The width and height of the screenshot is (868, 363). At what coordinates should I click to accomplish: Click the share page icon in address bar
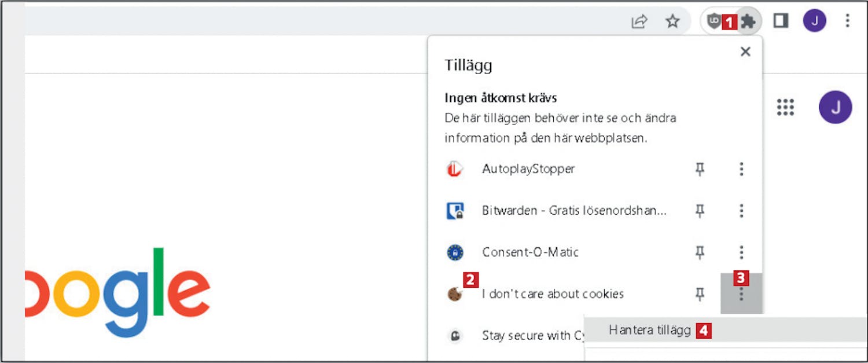coord(639,22)
